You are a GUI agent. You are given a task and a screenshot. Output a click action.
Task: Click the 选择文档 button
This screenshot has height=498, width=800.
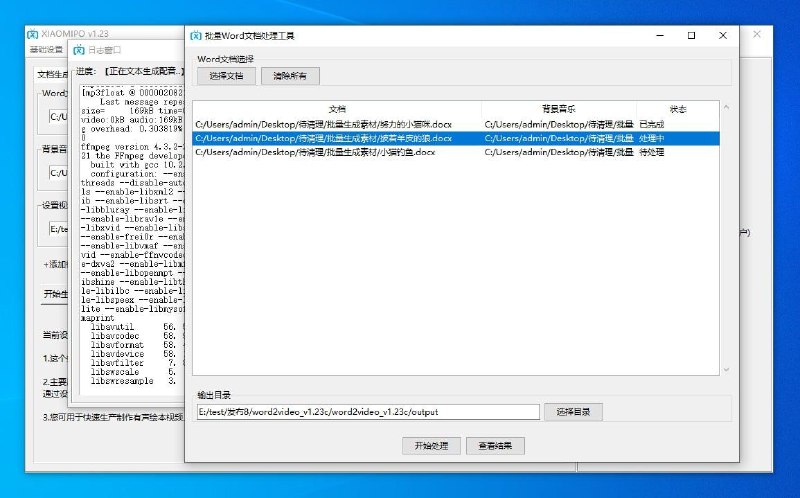pyautogui.click(x=226, y=76)
